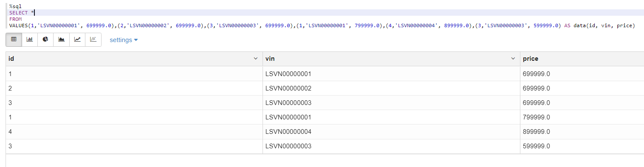Image resolution: width=644 pixels, height=167 pixels.
Task: Open the id column menu chevron
Action: [256, 59]
